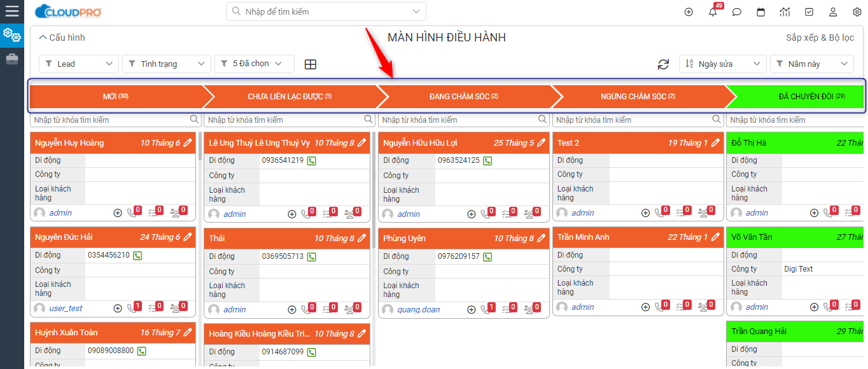
Task: Open the quang.doan owner link
Action: pos(417,310)
